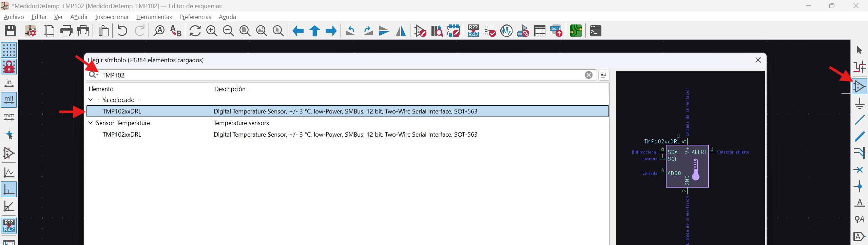
Task: Navigate back with the blue left arrow
Action: click(x=298, y=31)
